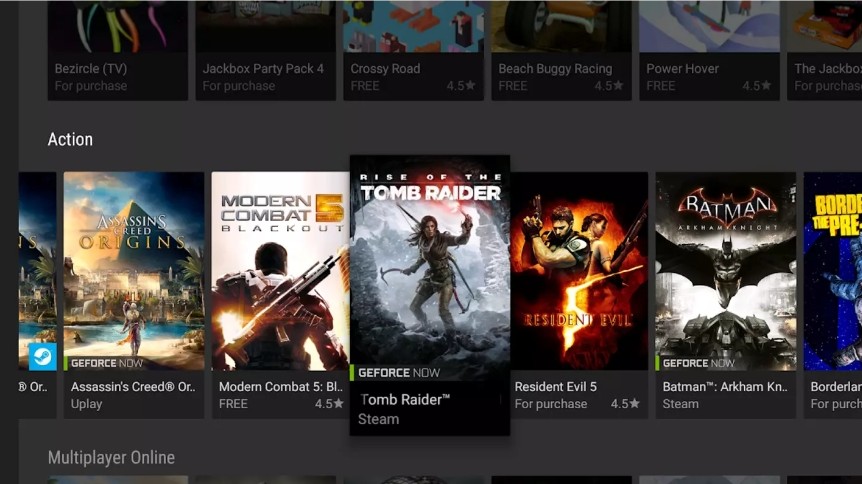This screenshot has height=484, width=862.
Task: Click For purchase under Resident Evil 5
Action: coord(551,404)
